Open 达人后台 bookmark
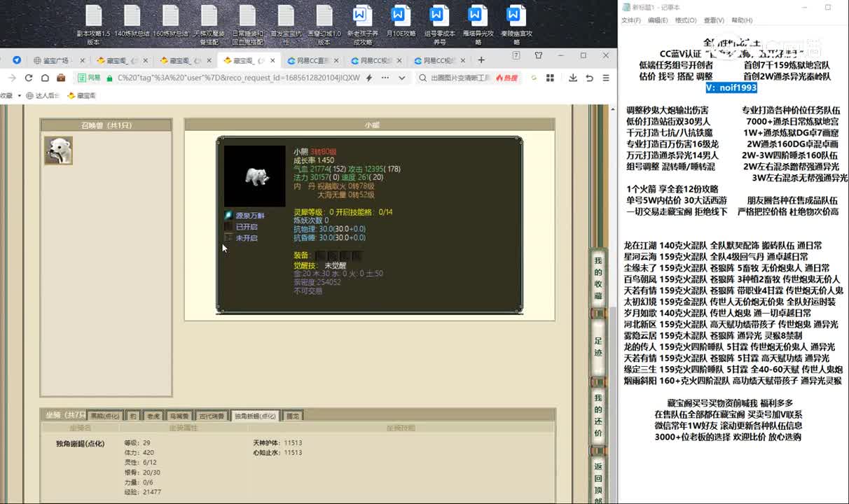849x504 pixels. [x=43, y=96]
